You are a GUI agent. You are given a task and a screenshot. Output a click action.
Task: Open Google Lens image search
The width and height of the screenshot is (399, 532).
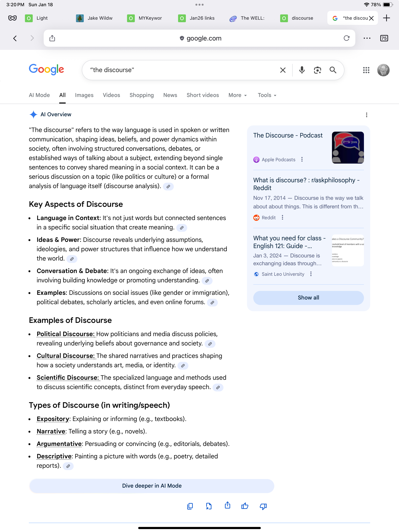317,70
